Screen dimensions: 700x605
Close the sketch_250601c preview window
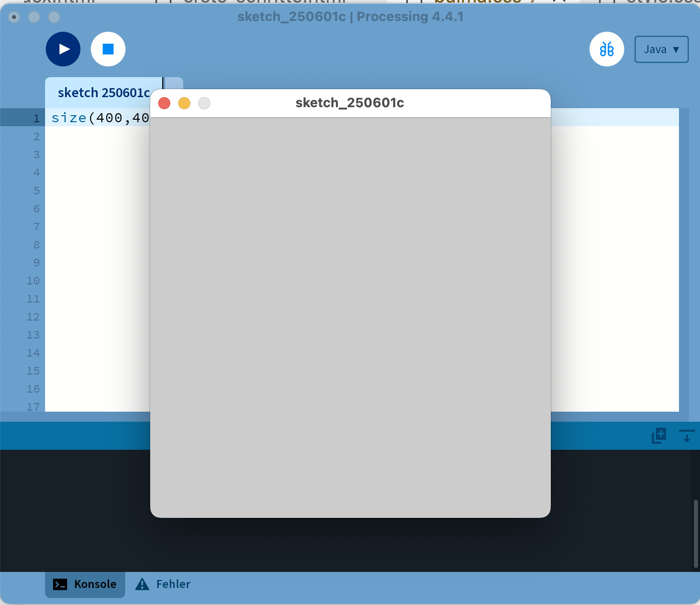click(164, 103)
